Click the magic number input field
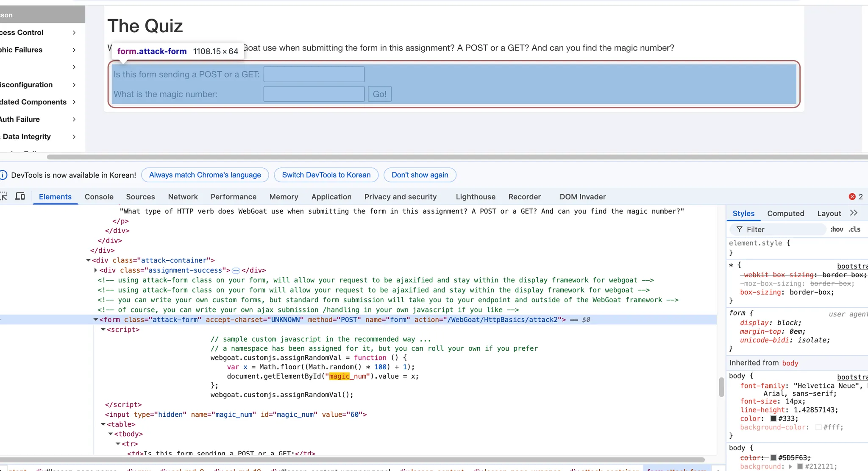868x471 pixels. [314, 94]
